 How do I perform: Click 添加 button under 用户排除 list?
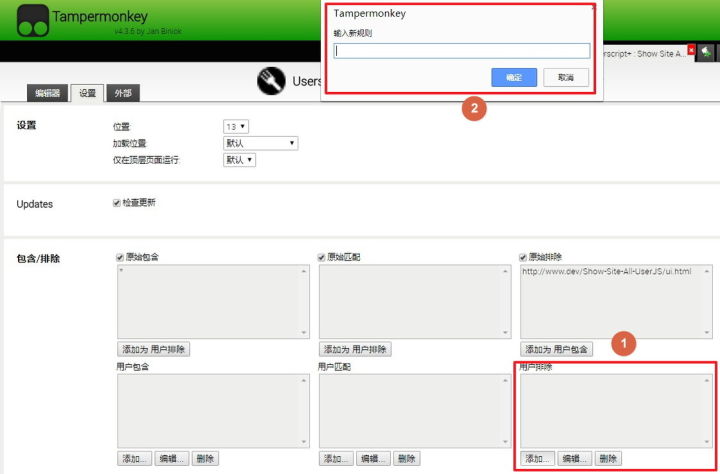coord(538,458)
